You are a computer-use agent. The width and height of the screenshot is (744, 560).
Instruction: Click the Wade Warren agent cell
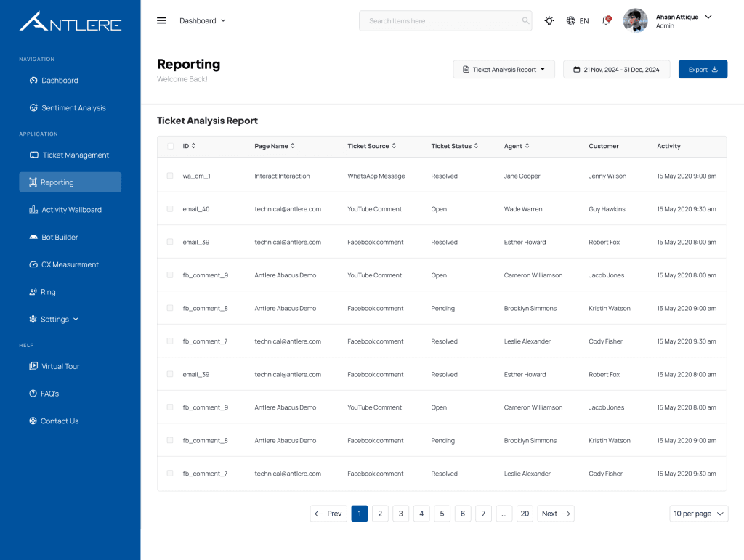click(523, 209)
